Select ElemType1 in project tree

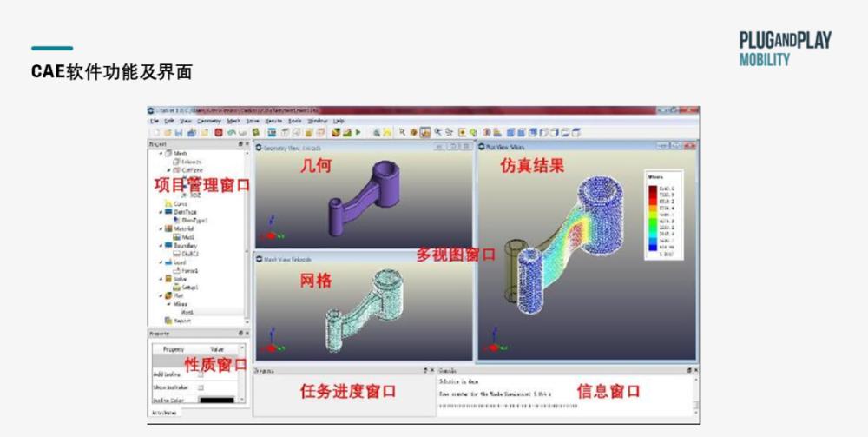(194, 220)
